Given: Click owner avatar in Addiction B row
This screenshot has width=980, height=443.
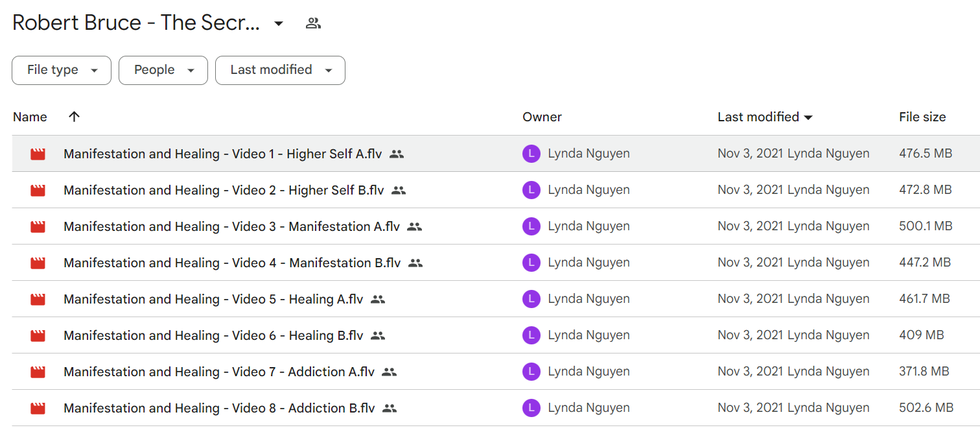Looking at the screenshot, I should pos(531,408).
